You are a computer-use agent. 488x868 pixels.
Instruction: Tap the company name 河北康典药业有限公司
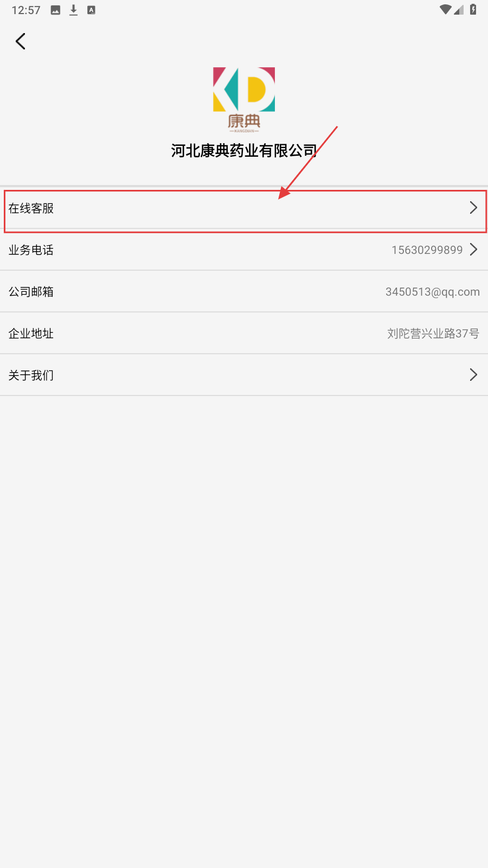244,151
